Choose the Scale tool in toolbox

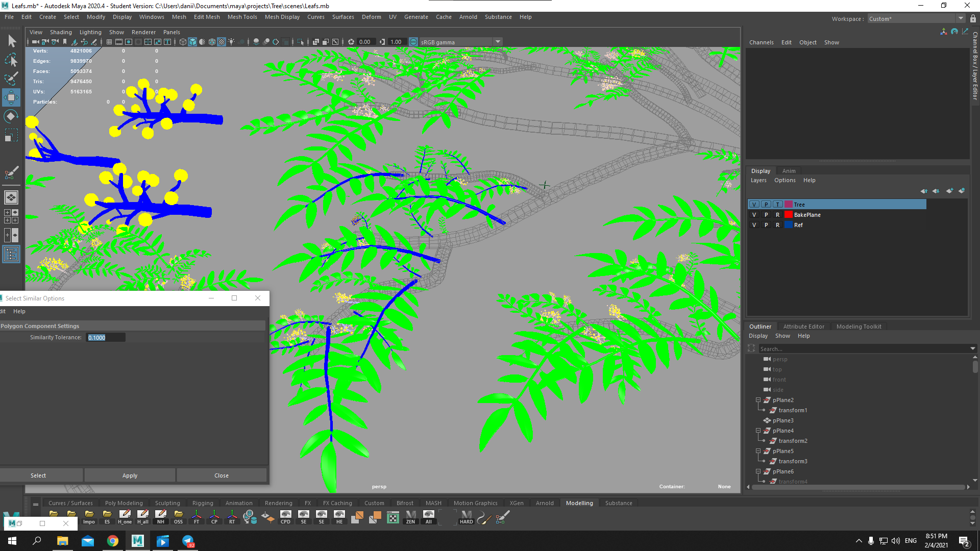11,135
